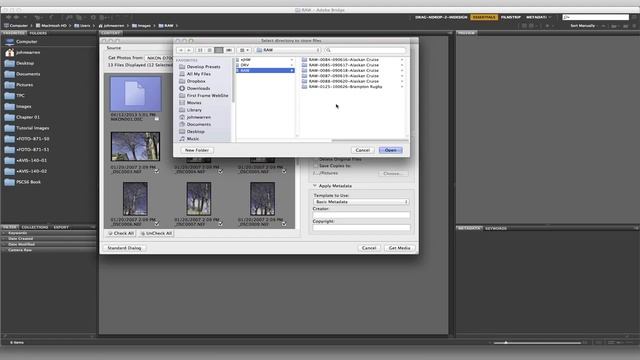
Task: Click the Creator text field
Action: click(x=361, y=215)
